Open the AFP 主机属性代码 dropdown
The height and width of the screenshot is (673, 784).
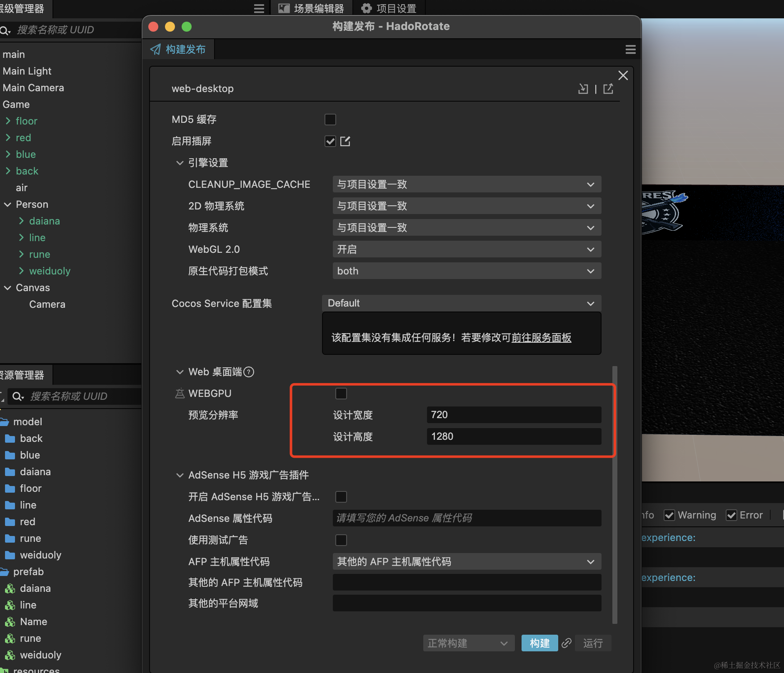[x=467, y=561]
